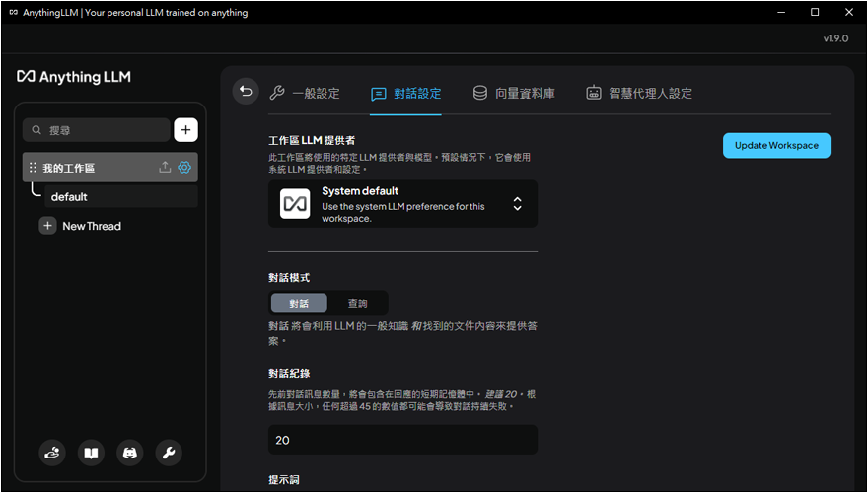
Task: Go to 智慧代理人設定 tab
Action: (639, 94)
